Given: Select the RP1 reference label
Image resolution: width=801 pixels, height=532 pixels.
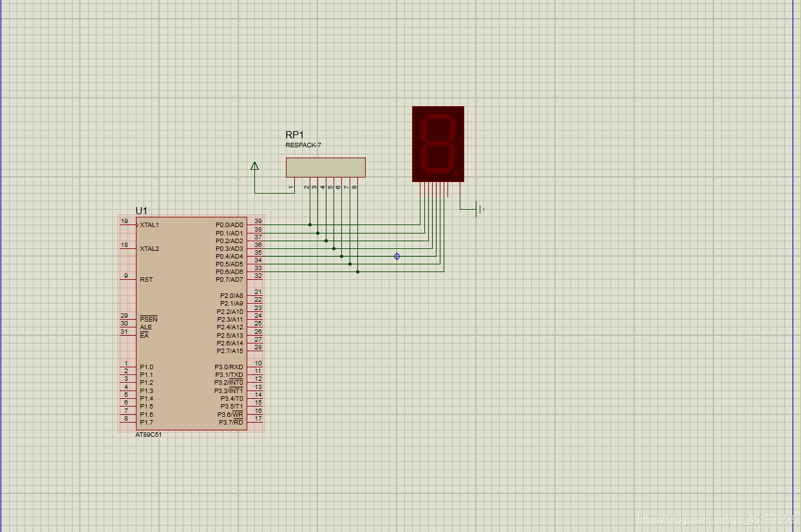Looking at the screenshot, I should click(x=295, y=134).
